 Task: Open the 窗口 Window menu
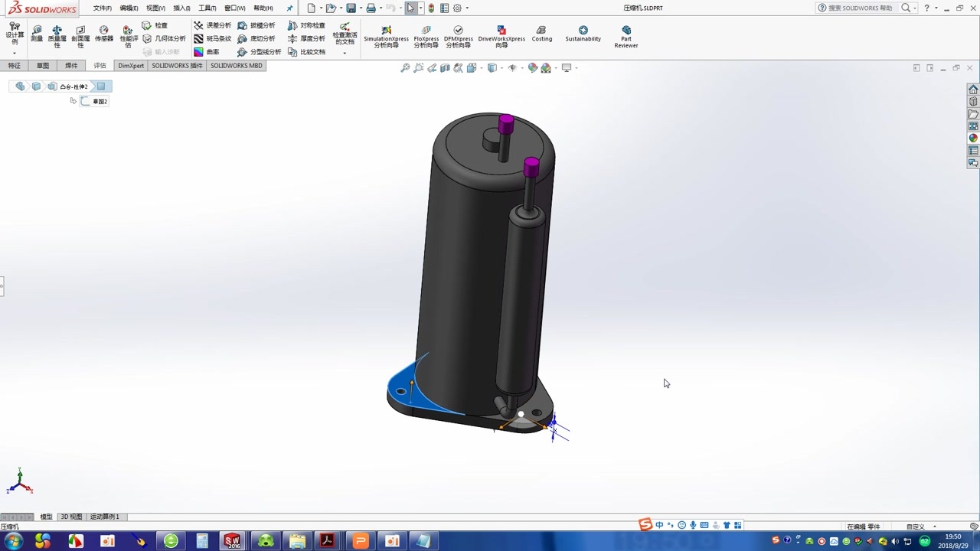tap(234, 8)
